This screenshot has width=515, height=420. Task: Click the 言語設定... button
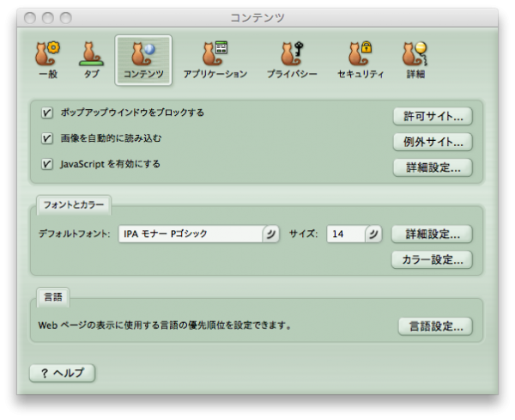click(435, 326)
